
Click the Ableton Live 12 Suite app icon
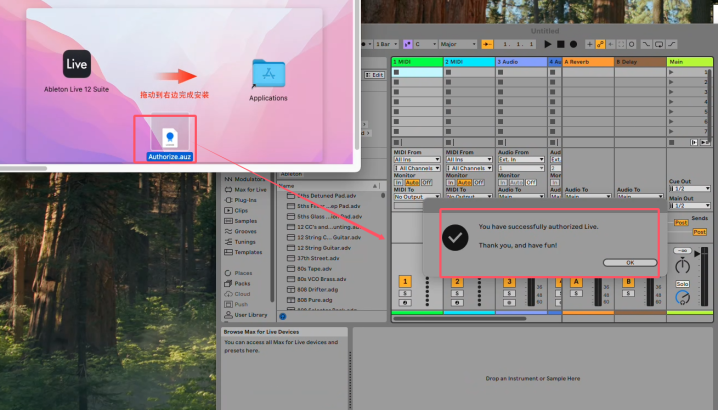click(x=76, y=64)
